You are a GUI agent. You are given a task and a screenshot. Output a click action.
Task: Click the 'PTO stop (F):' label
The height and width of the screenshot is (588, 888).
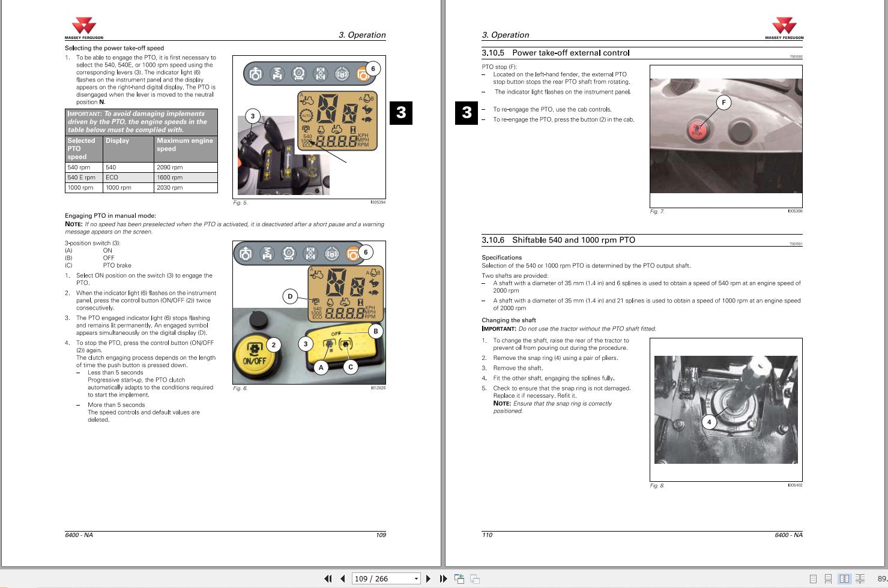(499, 67)
